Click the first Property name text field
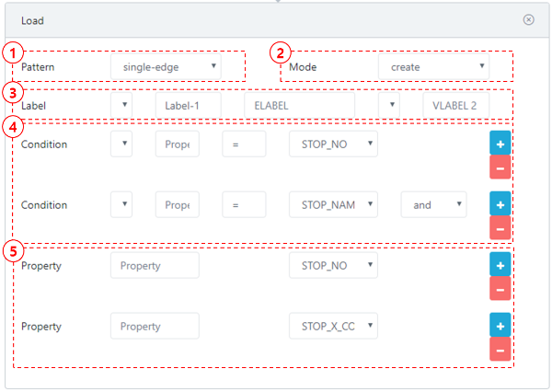Screen dimensions: 552x392 155,266
